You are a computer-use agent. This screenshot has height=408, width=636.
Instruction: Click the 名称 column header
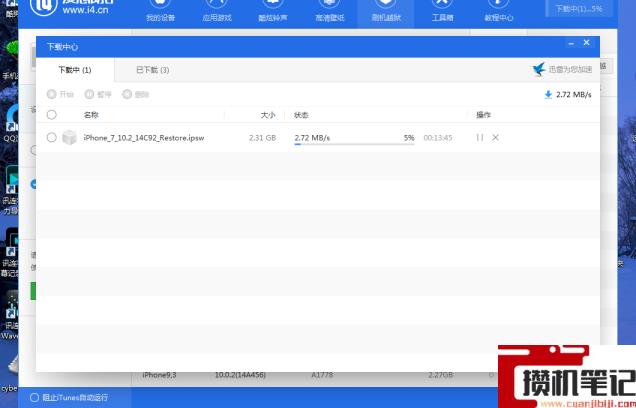click(91, 115)
